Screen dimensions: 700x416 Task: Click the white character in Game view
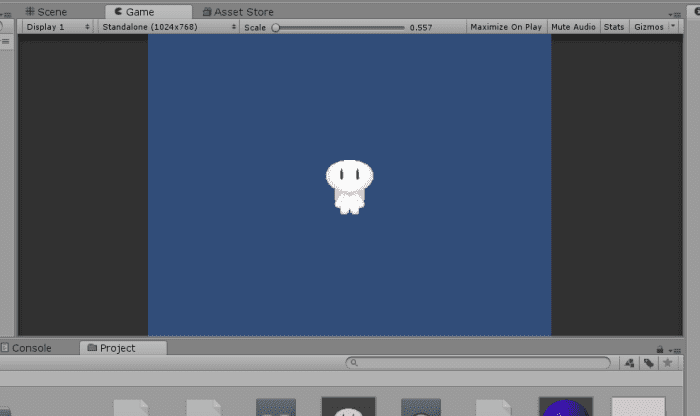point(348,186)
